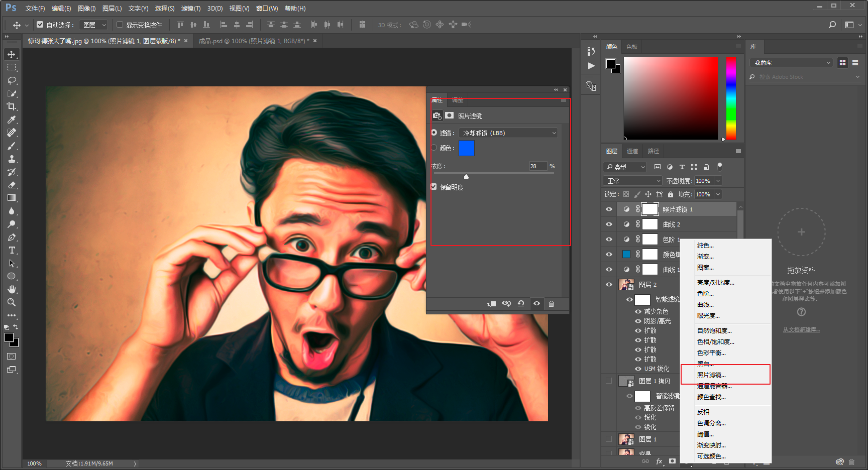Select the Eyedropper tool
The height and width of the screenshot is (470, 868).
(x=12, y=120)
